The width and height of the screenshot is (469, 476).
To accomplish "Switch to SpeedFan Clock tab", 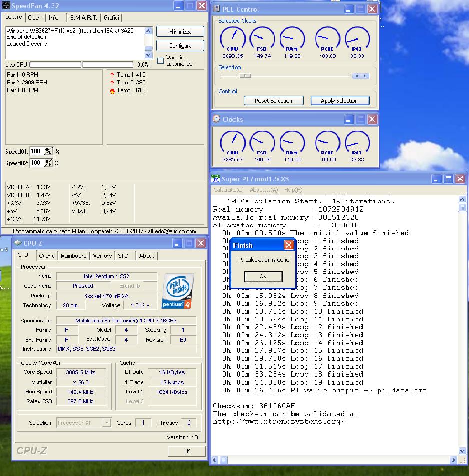I will (34, 18).
